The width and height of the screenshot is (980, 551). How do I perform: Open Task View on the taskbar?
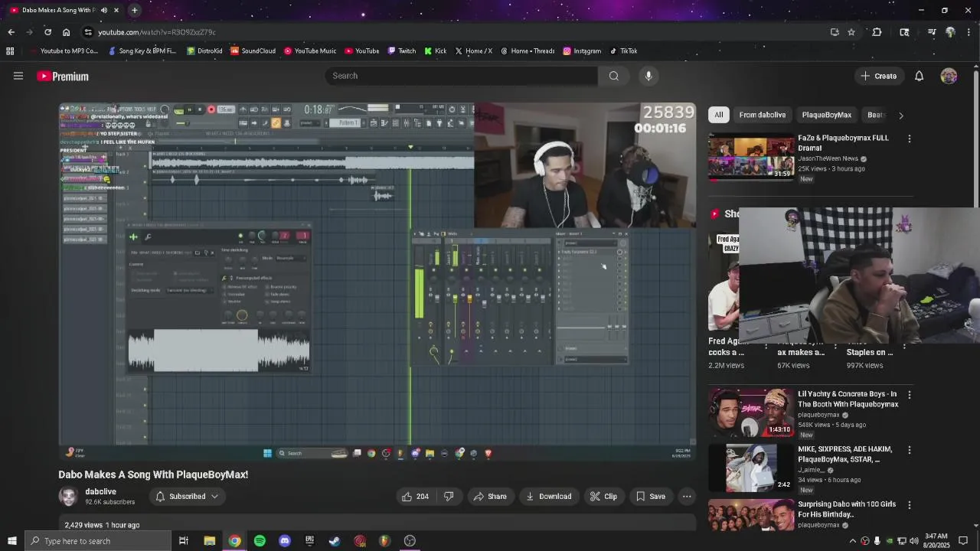tap(184, 541)
